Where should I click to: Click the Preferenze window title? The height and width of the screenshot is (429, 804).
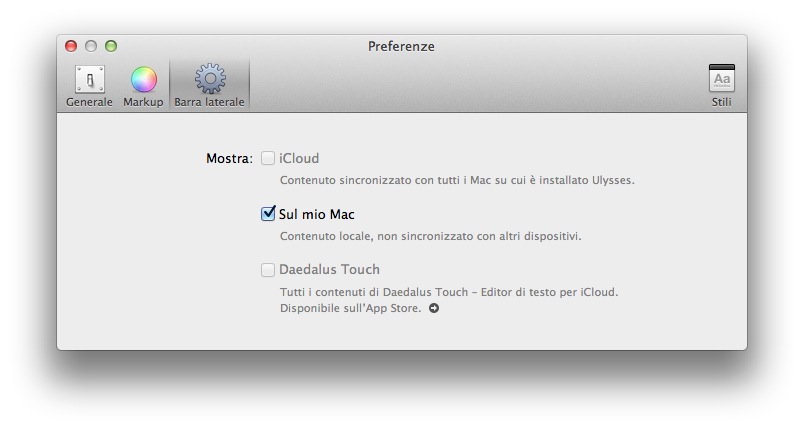pyautogui.click(x=401, y=46)
